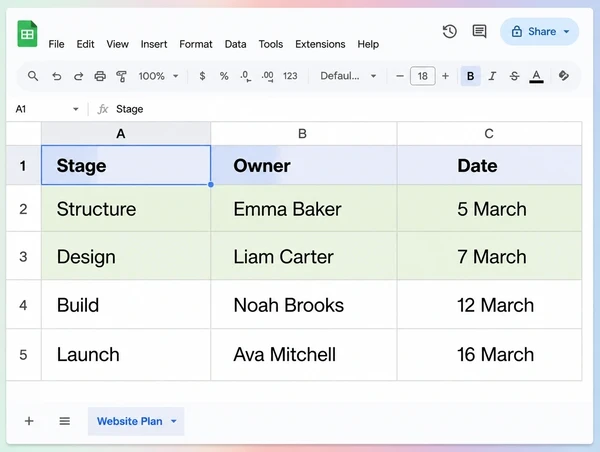Open the comments panel icon
This screenshot has height=452, width=600.
[479, 31]
